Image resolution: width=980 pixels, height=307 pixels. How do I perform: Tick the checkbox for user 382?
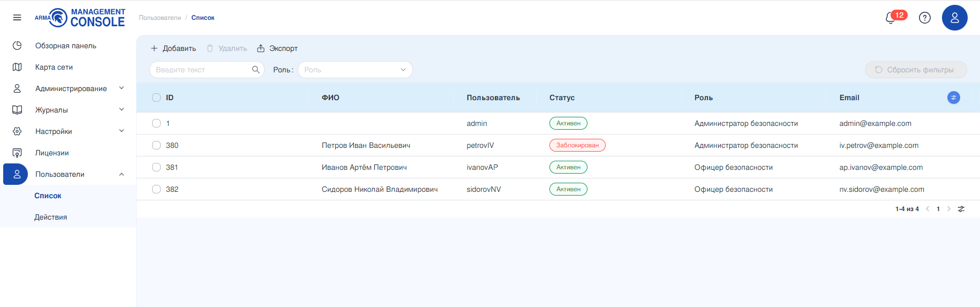pyautogui.click(x=156, y=189)
